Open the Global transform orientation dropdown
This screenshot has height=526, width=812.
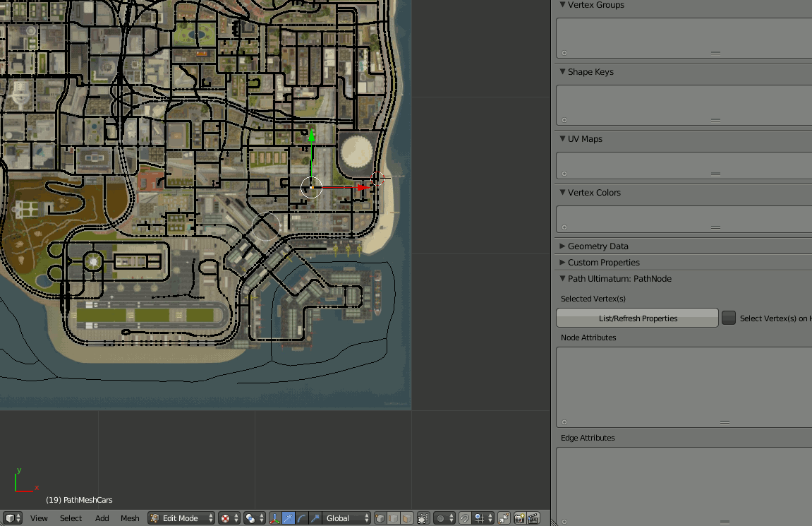click(346, 518)
